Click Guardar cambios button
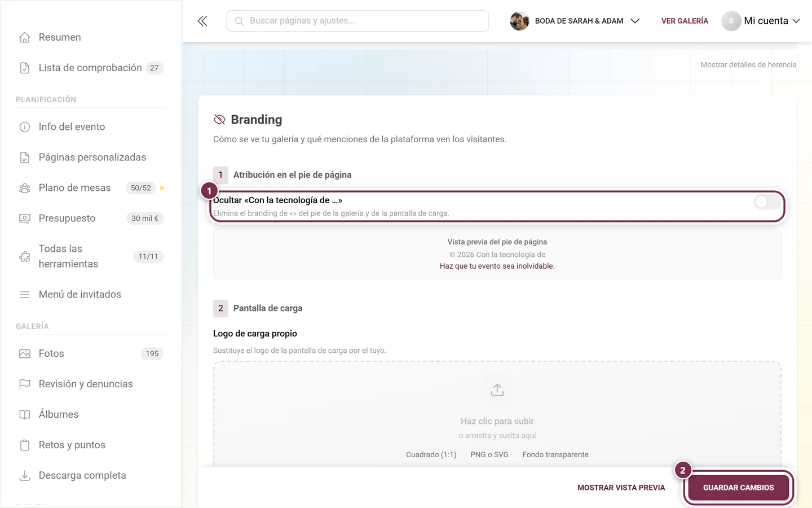Viewport: 812px width, 508px height. click(739, 488)
